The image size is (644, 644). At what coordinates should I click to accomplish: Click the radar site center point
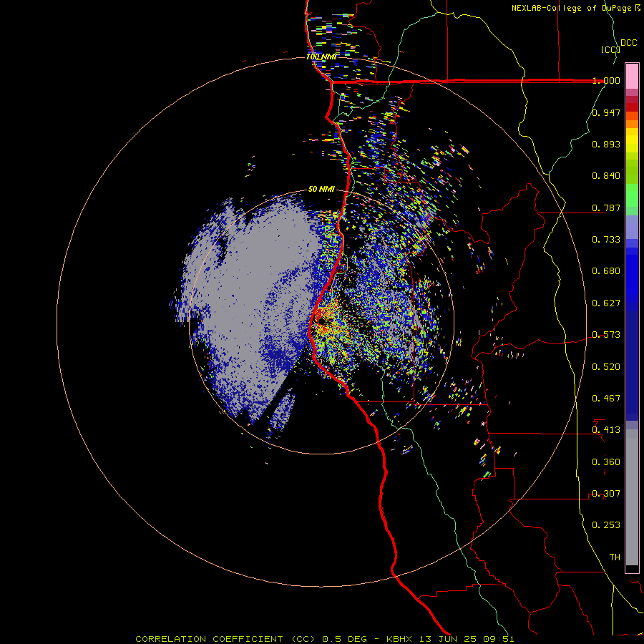[321, 321]
